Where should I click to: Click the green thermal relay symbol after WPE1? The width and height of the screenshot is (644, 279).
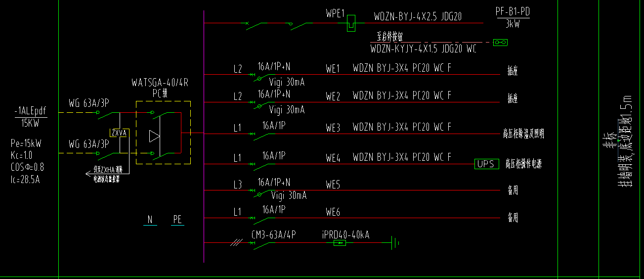click(351, 23)
